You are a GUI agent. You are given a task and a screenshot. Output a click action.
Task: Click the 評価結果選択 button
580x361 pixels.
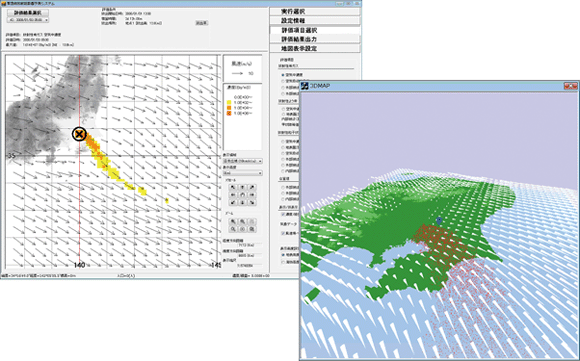(28, 13)
